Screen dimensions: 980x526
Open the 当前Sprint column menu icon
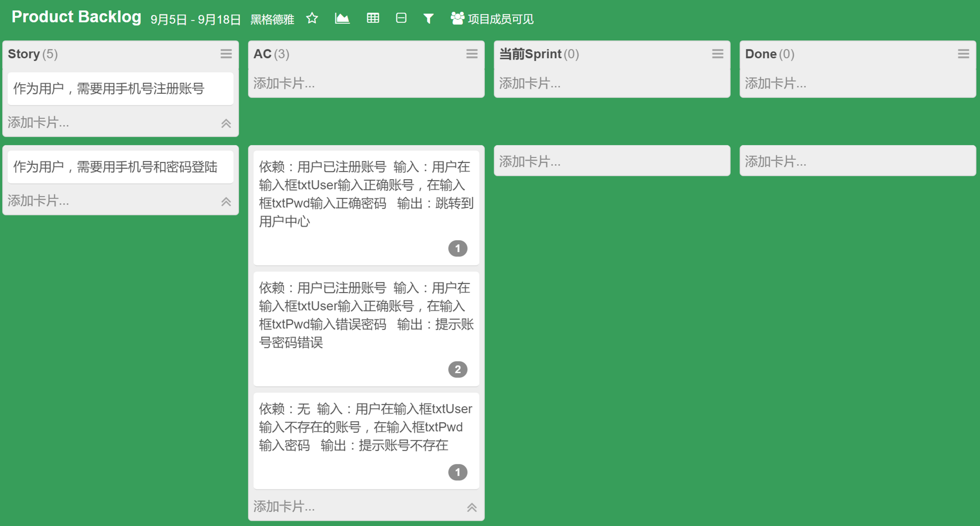point(718,54)
